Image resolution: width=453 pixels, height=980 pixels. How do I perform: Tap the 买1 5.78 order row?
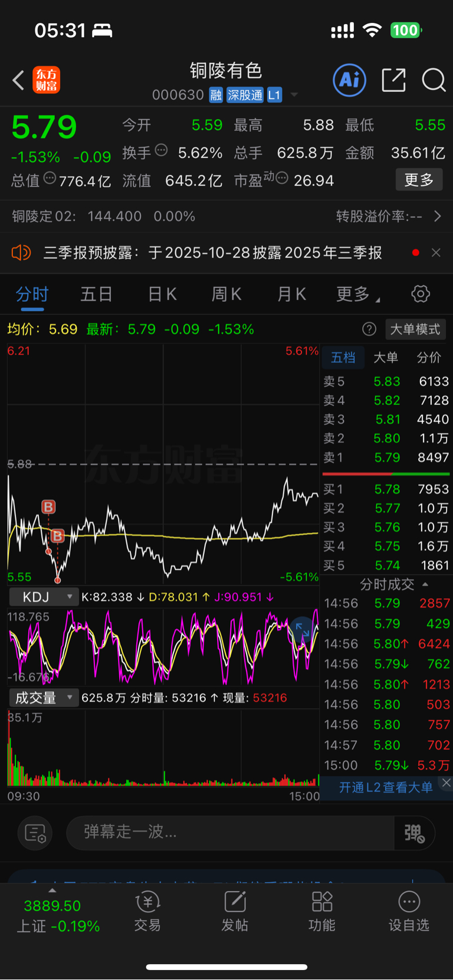[386, 489]
